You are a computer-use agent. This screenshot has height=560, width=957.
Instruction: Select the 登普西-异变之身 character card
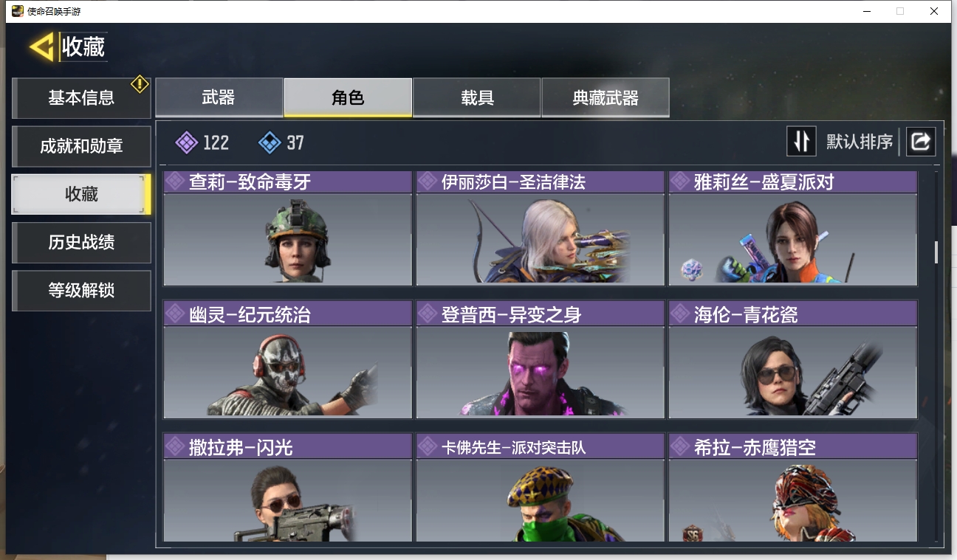(x=541, y=359)
